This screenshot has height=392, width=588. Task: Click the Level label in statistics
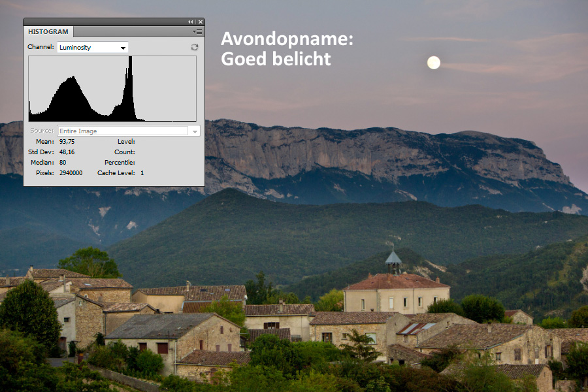[125, 141]
